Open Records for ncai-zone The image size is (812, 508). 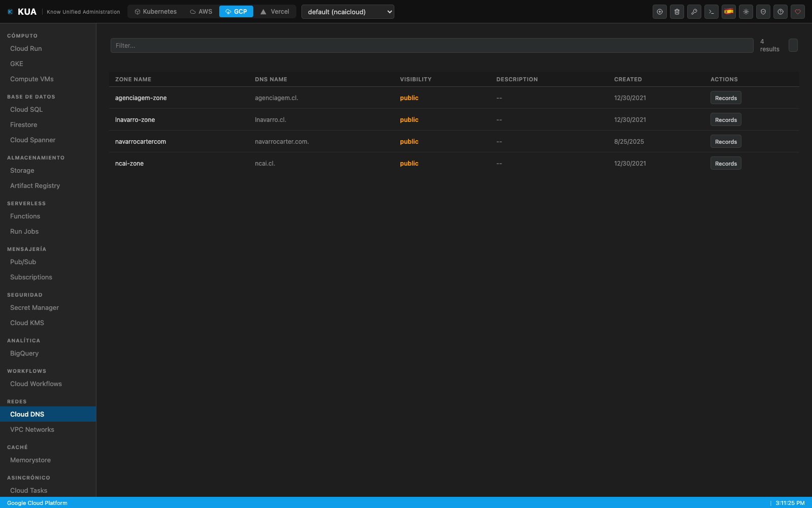tap(726, 164)
